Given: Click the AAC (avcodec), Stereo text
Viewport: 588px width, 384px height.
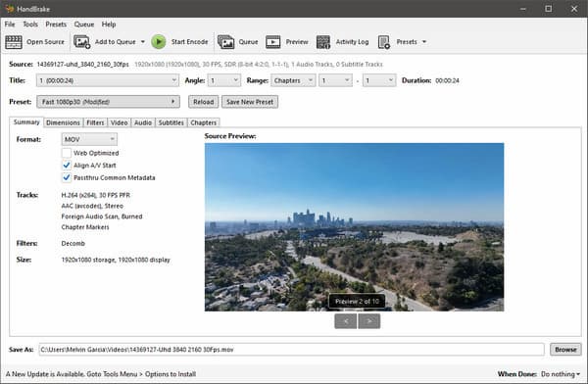Looking at the screenshot, I should click(x=92, y=206).
